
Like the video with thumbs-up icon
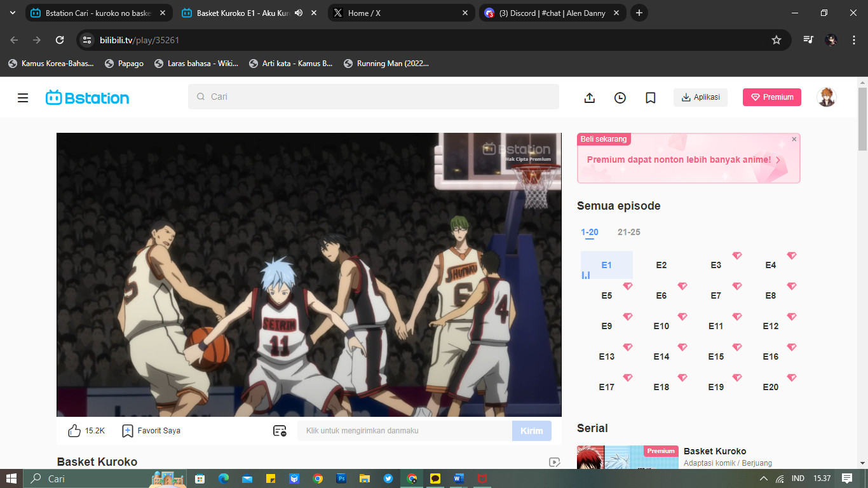click(74, 430)
